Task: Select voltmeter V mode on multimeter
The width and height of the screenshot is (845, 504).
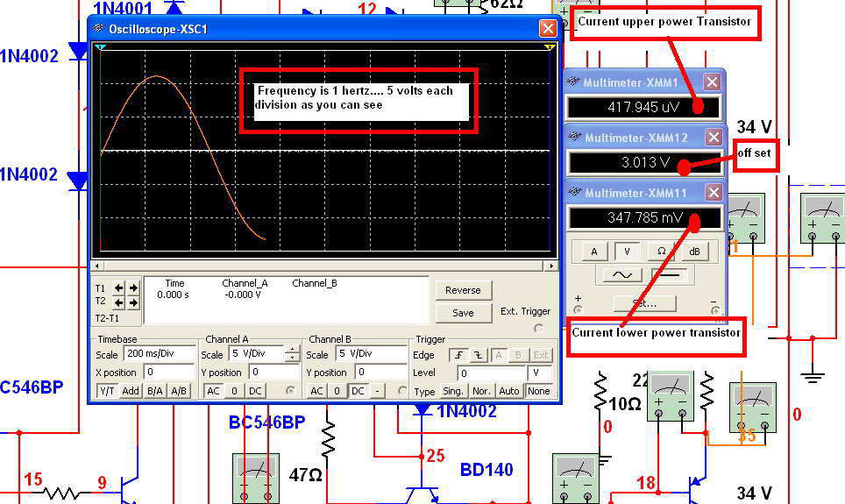Action: tap(627, 252)
